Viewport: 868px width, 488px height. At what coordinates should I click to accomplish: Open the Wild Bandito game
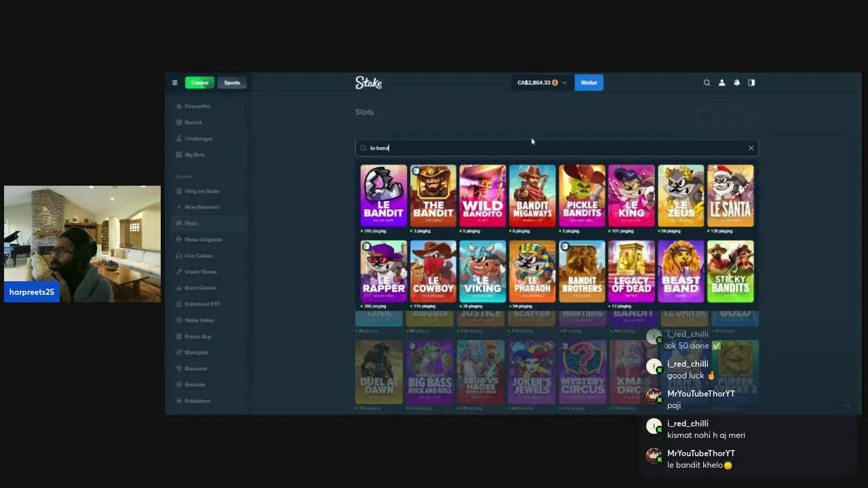coord(483,196)
